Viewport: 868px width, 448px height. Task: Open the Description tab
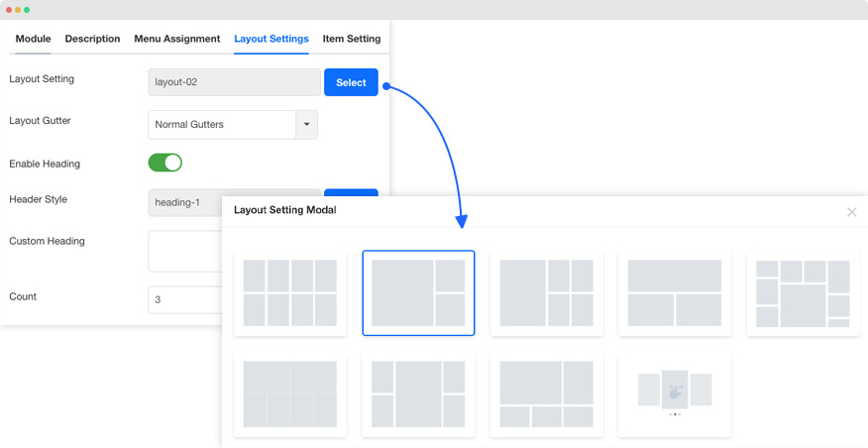92,39
